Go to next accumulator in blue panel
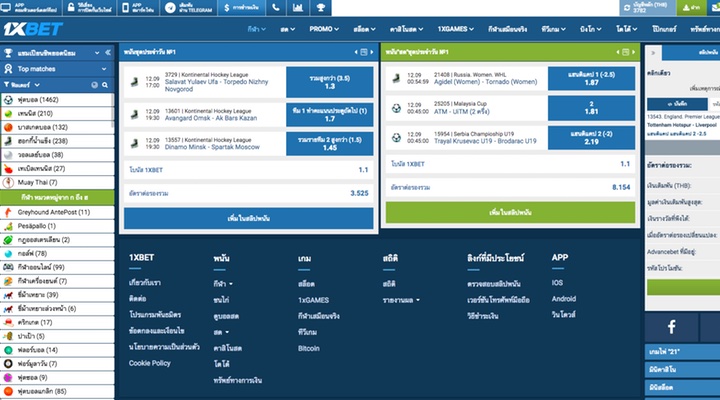This screenshot has height=400, width=720. (372, 52)
